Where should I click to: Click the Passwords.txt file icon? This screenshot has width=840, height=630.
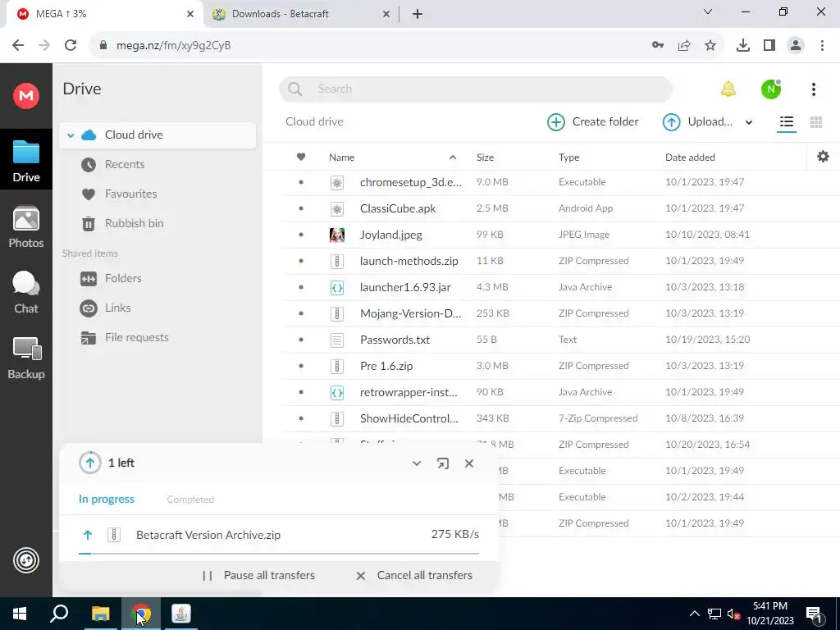(337, 340)
